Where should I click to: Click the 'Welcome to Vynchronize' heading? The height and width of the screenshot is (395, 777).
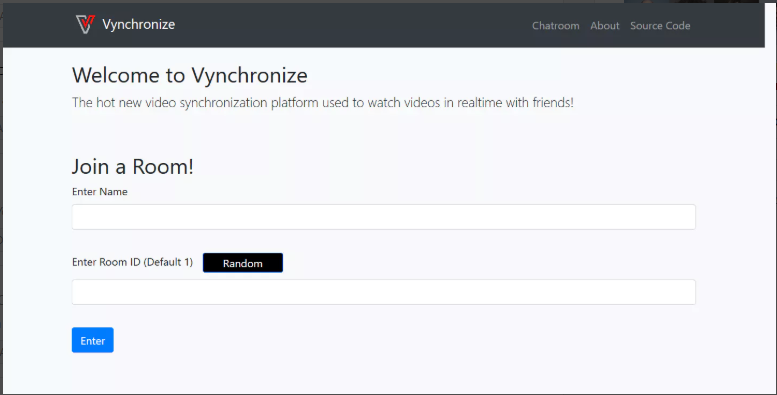(x=190, y=75)
